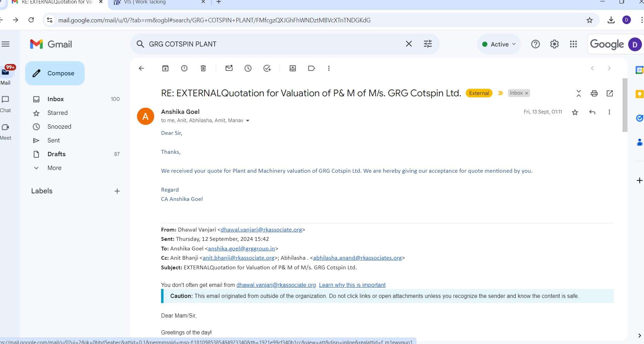The height and width of the screenshot is (344, 644).
Task: Reply to Anshika Goel's message
Action: [x=592, y=112]
